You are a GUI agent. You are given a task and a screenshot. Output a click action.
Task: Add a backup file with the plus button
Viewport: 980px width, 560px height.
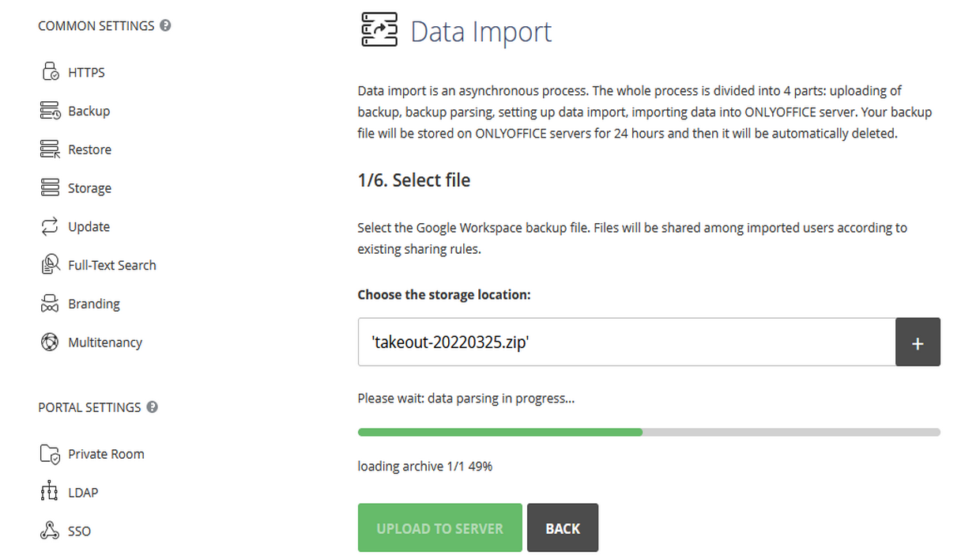918,342
